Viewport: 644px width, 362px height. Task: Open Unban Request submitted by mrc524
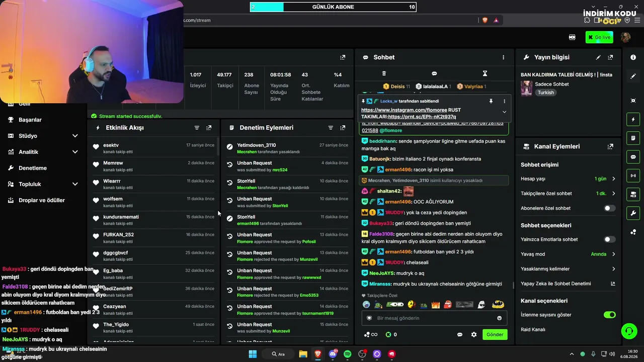click(287, 166)
